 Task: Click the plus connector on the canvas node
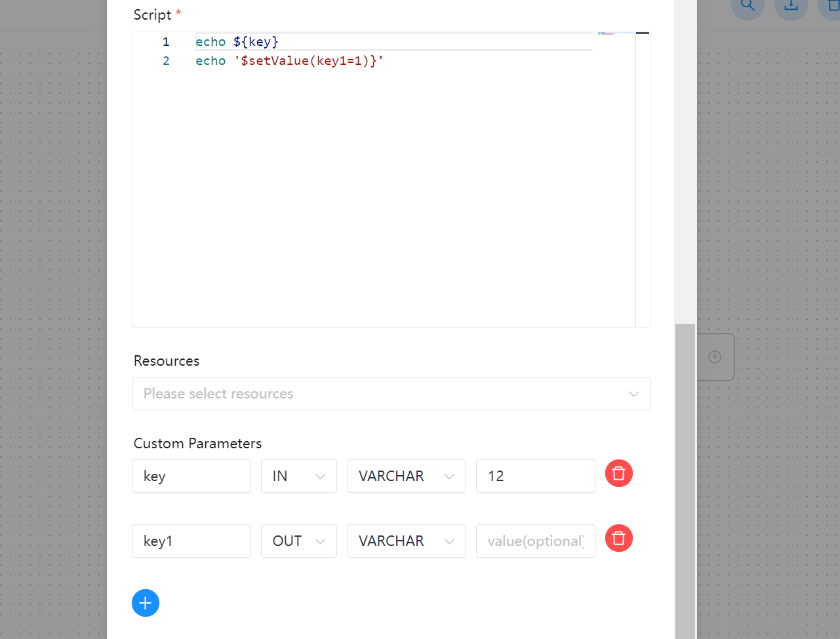[x=715, y=357]
